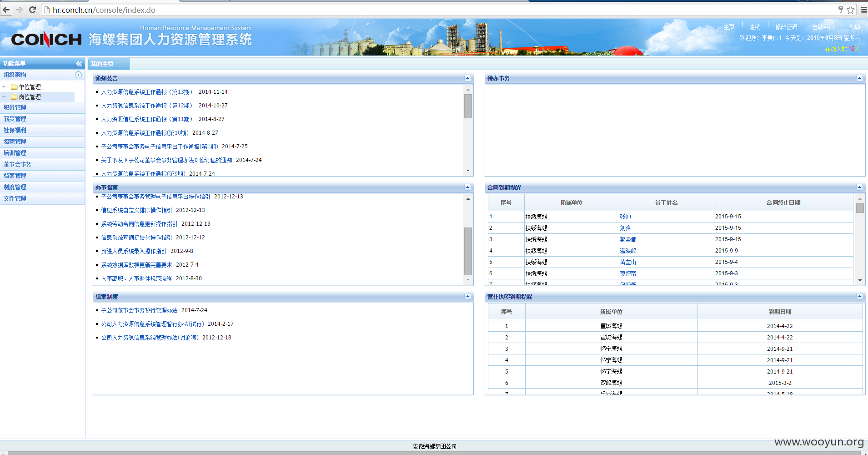Switch to the 我的主页 tab
This screenshot has width=868, height=455.
click(109, 64)
